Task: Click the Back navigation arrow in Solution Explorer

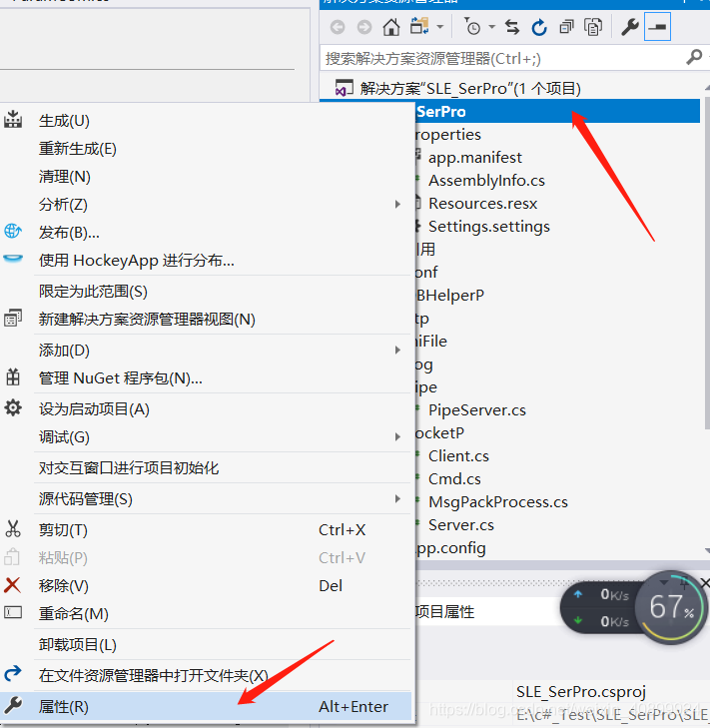Action: click(338, 27)
